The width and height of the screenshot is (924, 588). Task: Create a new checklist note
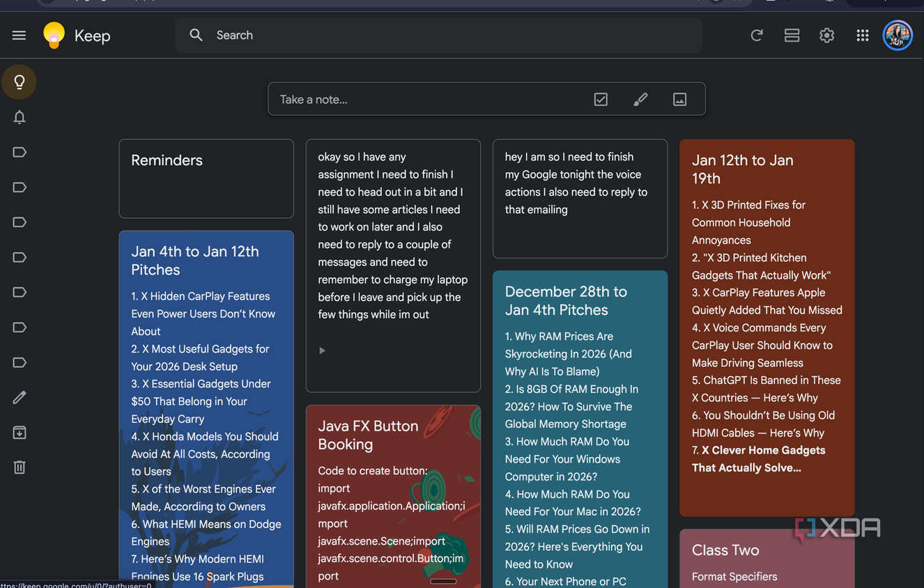pyautogui.click(x=601, y=100)
